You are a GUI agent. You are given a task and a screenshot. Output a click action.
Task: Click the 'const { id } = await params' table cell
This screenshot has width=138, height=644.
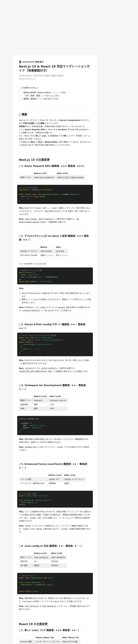coord(70,178)
